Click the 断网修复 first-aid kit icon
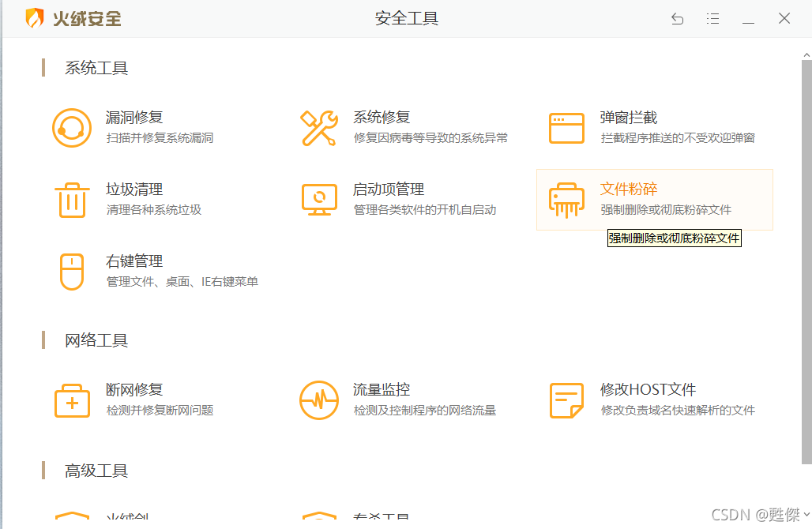The height and width of the screenshot is (529, 812). point(72,400)
